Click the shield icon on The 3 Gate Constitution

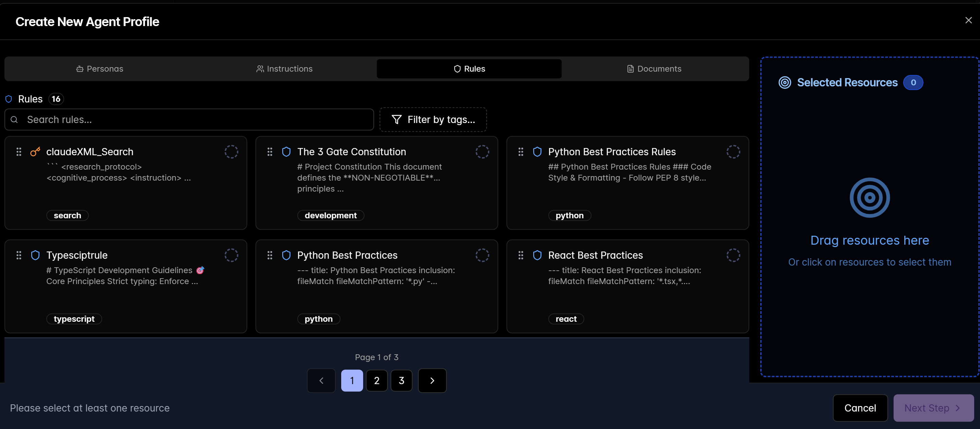286,151
